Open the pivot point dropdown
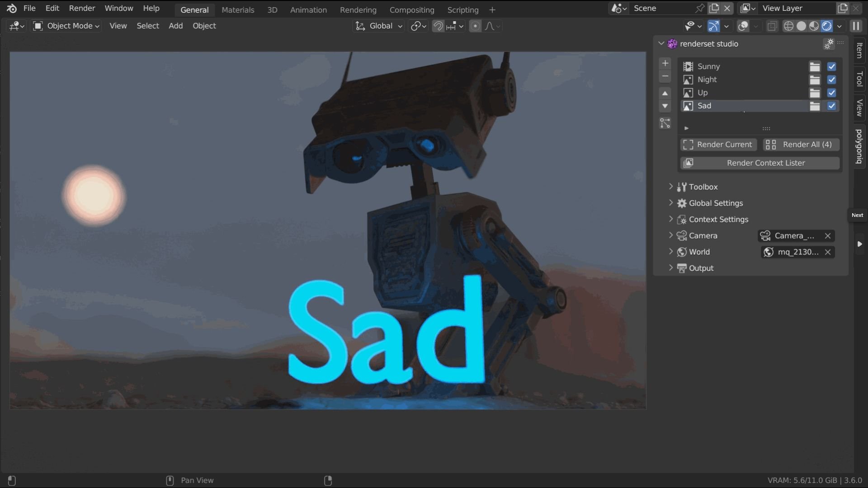Screen dimensions: 868x488 pos(418,26)
